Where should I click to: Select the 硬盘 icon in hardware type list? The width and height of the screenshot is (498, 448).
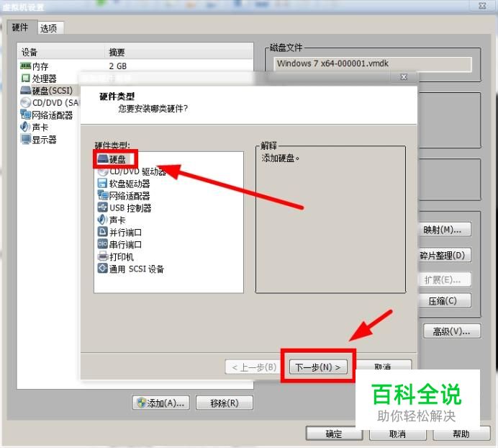click(103, 159)
